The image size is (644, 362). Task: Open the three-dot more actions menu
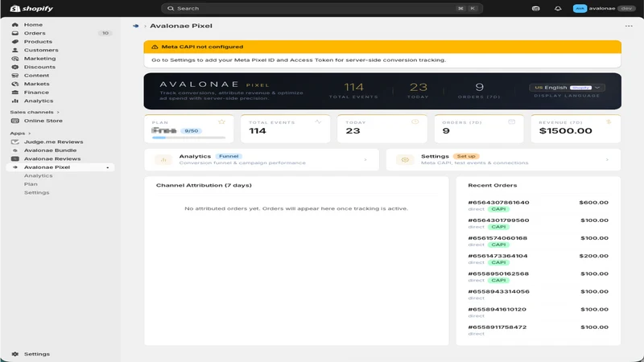(x=629, y=26)
